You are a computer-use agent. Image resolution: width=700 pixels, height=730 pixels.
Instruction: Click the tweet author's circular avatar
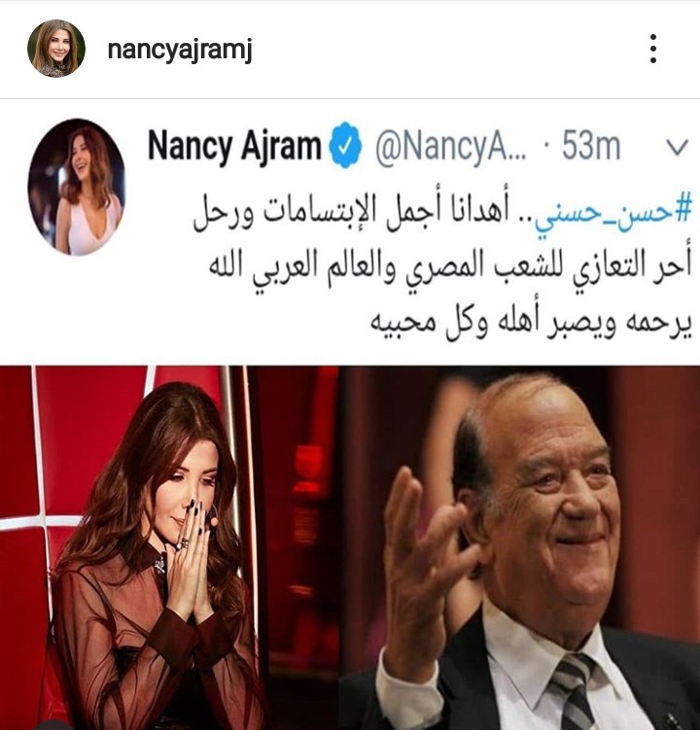click(77, 187)
